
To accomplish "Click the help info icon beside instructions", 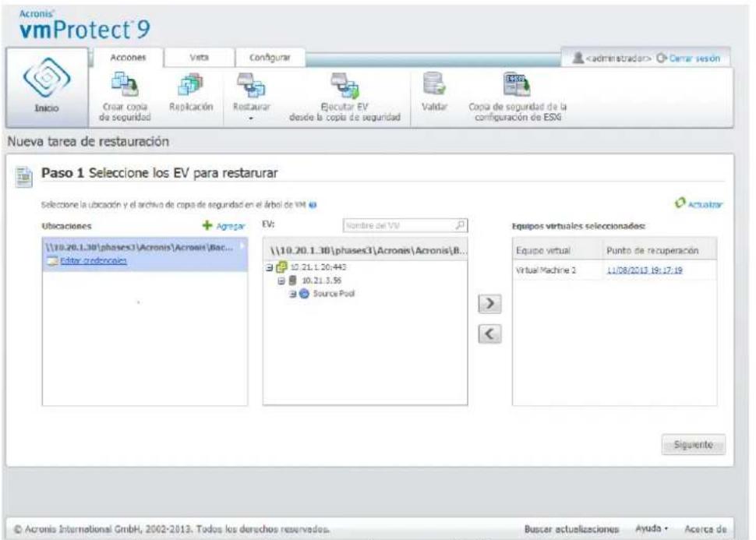I will coord(313,205).
